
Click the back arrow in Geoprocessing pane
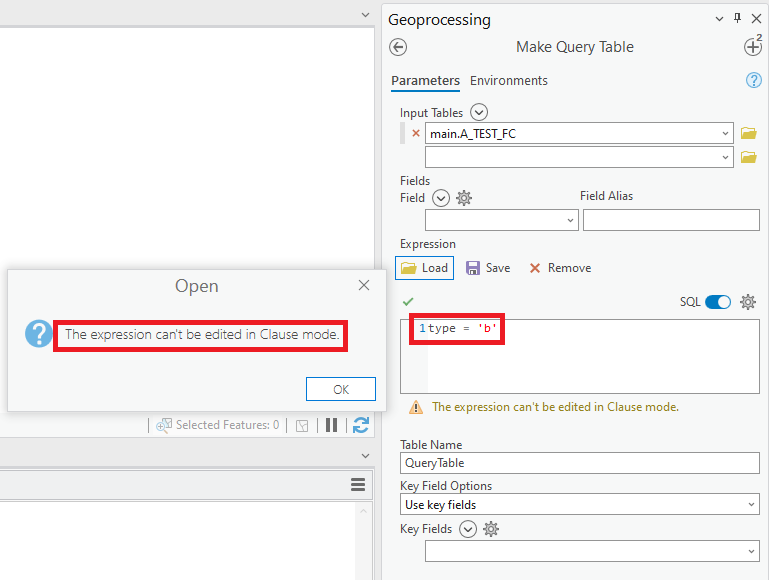398,47
